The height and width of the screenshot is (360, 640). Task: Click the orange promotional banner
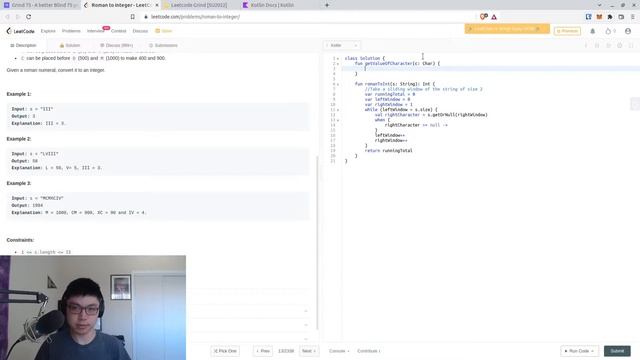(507, 29)
